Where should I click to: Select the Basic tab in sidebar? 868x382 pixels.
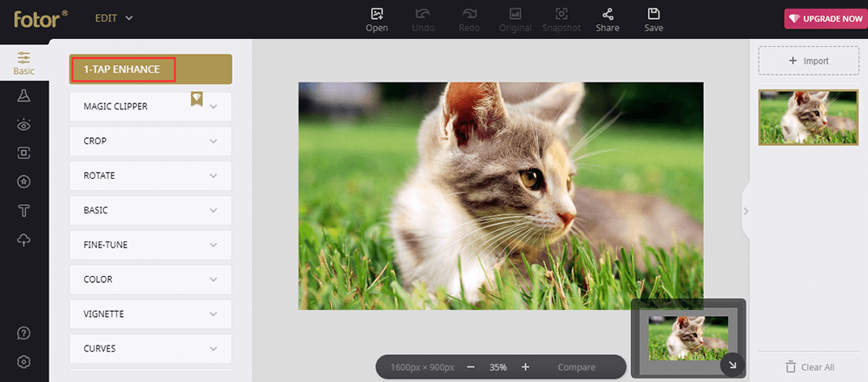[24, 63]
